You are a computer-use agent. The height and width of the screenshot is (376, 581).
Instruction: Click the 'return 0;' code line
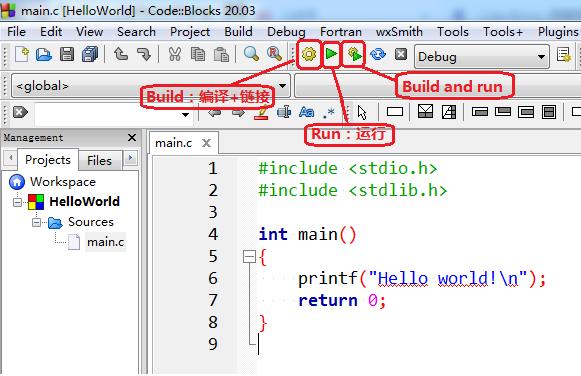342,300
